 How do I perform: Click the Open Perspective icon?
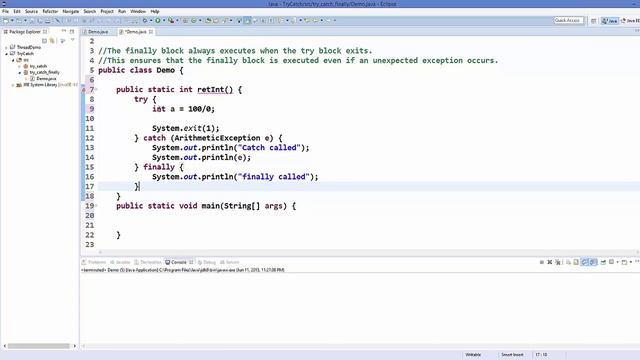click(593, 21)
